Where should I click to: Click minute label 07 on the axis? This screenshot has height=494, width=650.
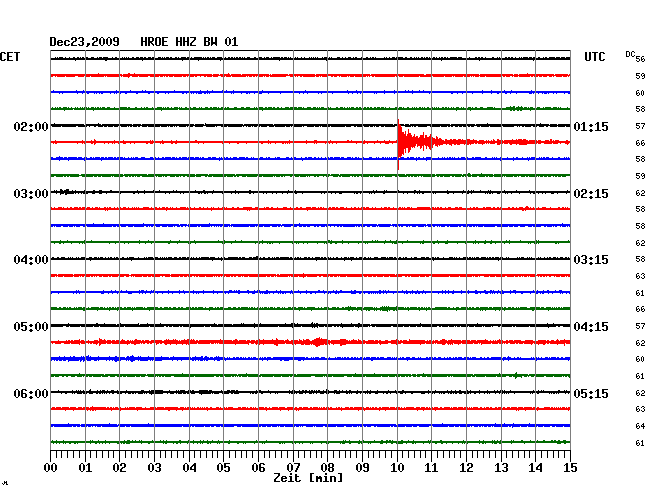coord(293,468)
